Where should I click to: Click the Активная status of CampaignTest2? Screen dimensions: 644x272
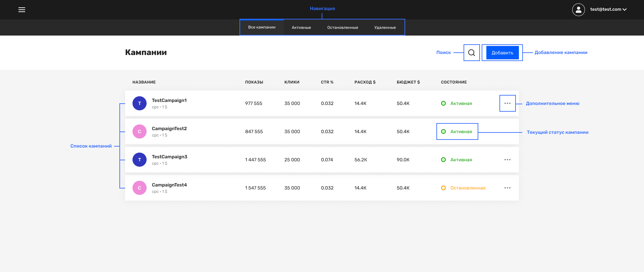pos(457,131)
